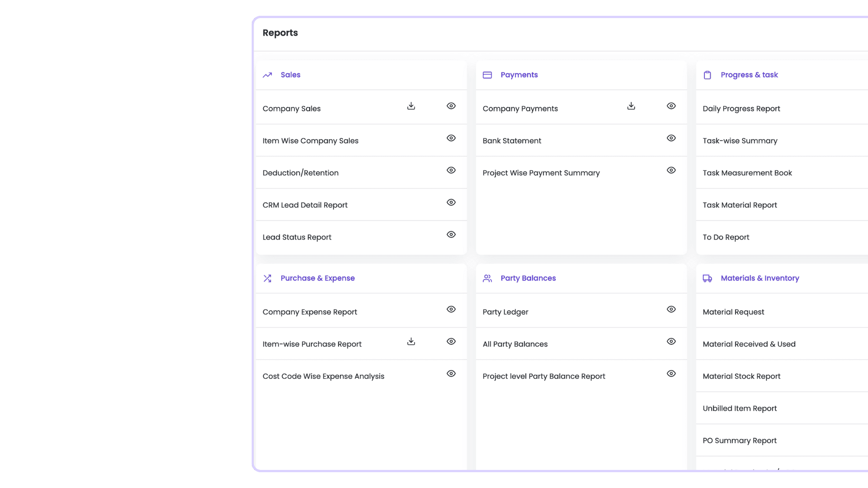Open the Deduction/Retention report row
This screenshot has height=488, width=868.
point(300,173)
